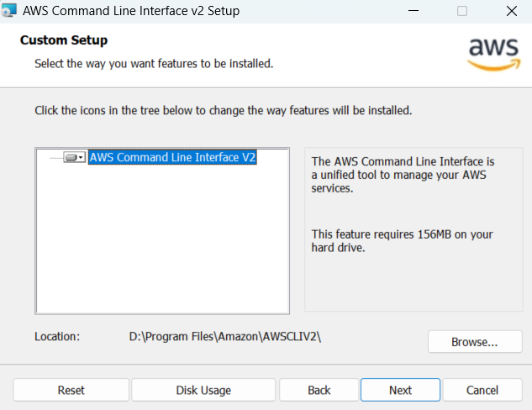The height and width of the screenshot is (410, 532).
Task: Proceed with the Next button
Action: 400,390
